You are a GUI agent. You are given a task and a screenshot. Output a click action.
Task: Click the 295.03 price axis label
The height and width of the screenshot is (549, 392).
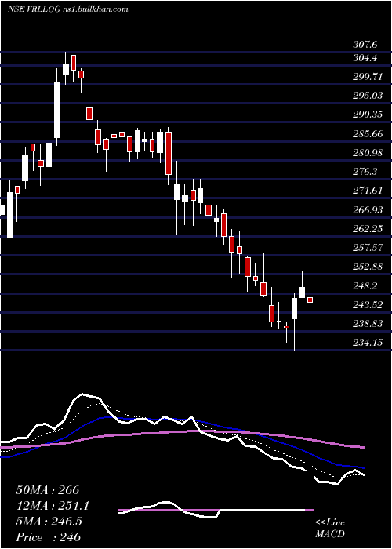click(x=368, y=96)
